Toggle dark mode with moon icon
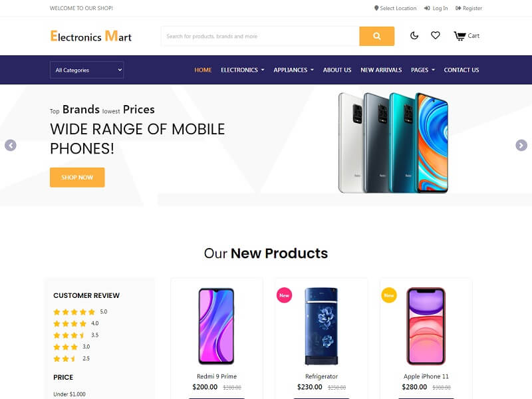The height and width of the screenshot is (399, 532). [414, 36]
